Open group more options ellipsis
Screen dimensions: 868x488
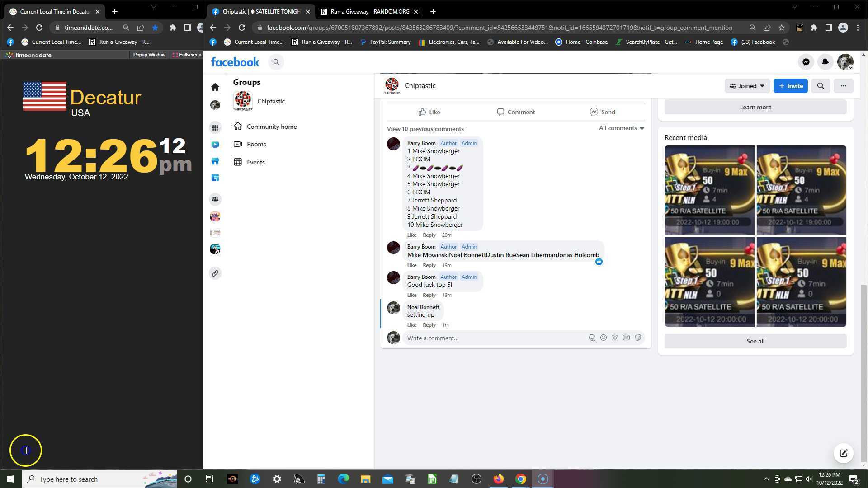pyautogui.click(x=843, y=86)
